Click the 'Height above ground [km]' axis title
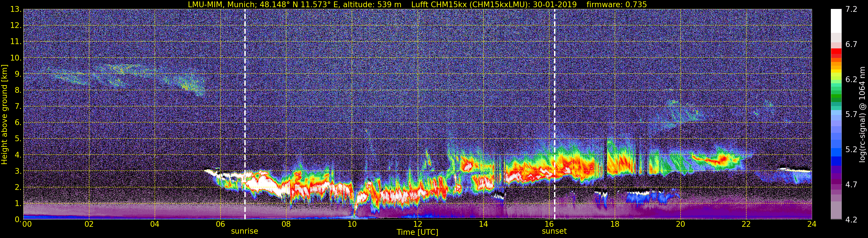Viewport: 868px width, 238px height. [x=4, y=114]
